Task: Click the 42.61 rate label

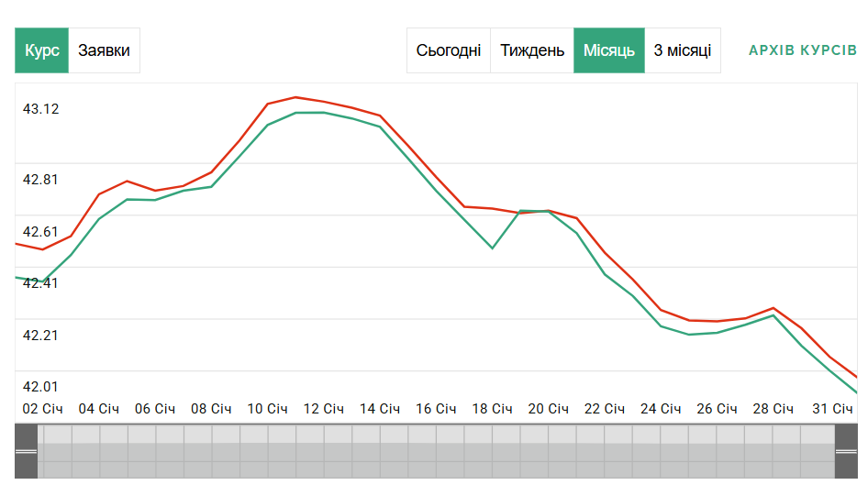Action: click(x=40, y=231)
